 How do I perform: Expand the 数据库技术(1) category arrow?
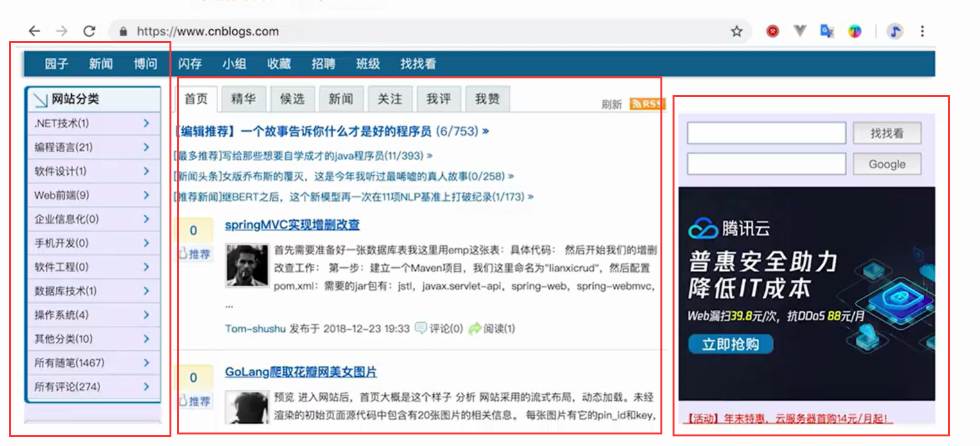pyautogui.click(x=146, y=291)
